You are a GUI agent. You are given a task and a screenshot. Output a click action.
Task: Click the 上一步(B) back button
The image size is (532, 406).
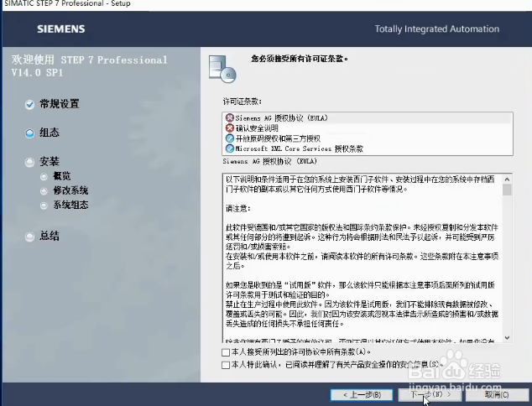362,395
